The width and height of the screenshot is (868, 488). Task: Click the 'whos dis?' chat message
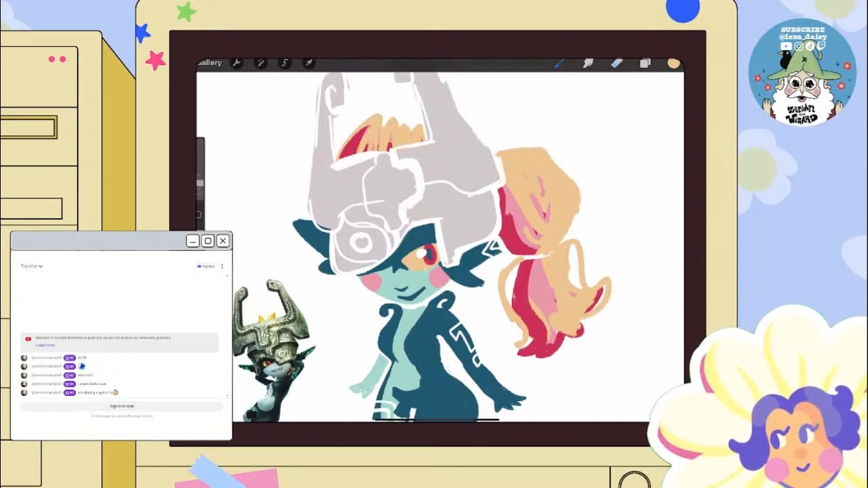click(85, 375)
